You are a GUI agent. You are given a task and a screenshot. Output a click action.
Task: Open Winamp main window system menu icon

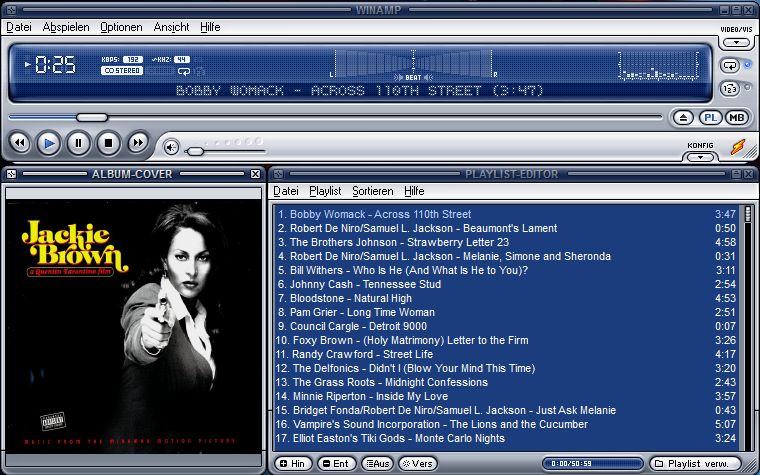pos(11,10)
